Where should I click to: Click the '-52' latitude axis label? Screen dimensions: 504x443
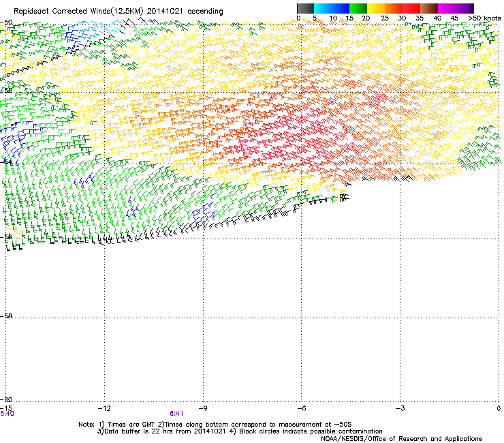point(6,91)
